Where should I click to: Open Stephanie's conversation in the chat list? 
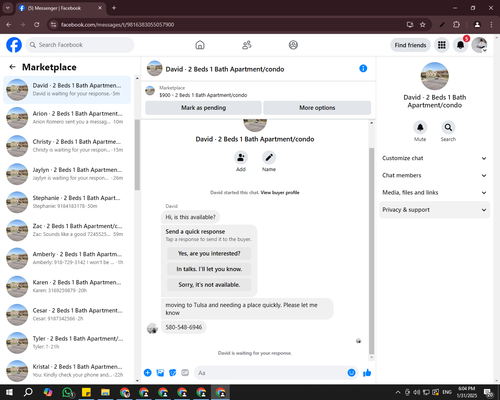coord(67,202)
